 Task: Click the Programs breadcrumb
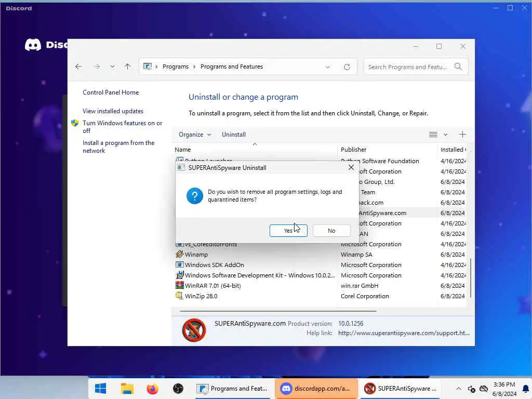point(176,66)
